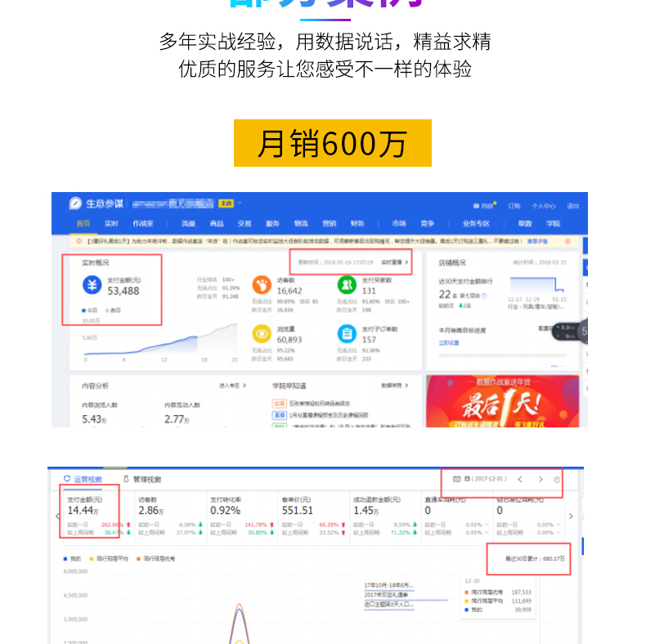
Task: Click the 内容浏览人数 5.43万 value
Action: [x=94, y=419]
